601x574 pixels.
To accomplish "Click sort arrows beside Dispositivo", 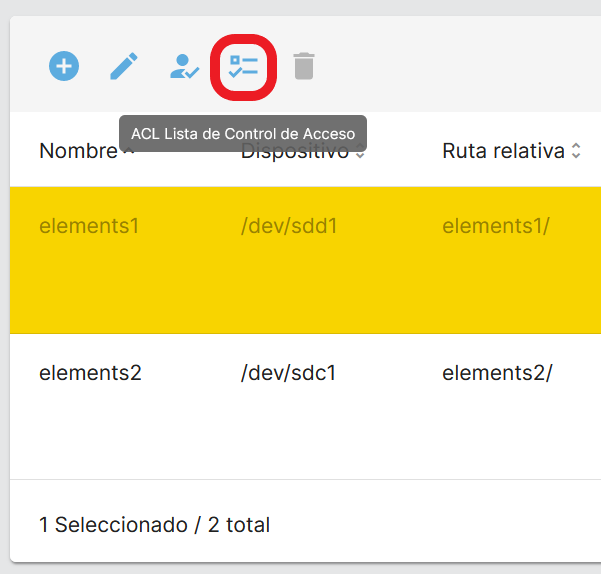I will (x=360, y=154).
